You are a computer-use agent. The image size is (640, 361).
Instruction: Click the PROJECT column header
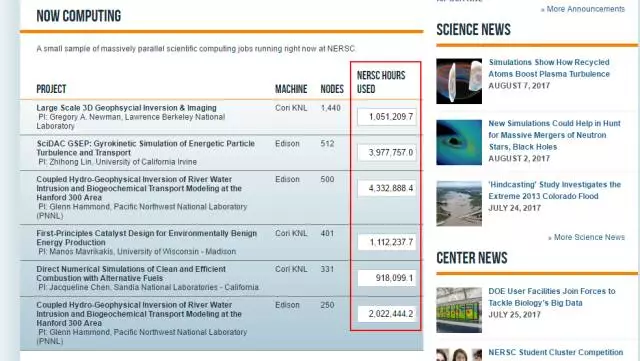[x=51, y=89]
